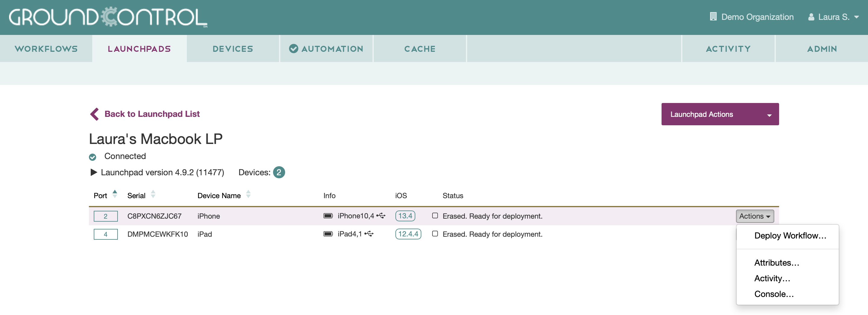868x315 pixels.
Task: Click the iOS column header
Action: click(x=401, y=195)
